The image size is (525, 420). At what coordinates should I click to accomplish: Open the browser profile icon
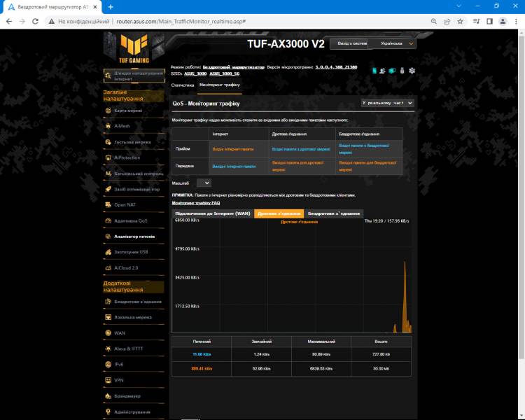pos(503,22)
